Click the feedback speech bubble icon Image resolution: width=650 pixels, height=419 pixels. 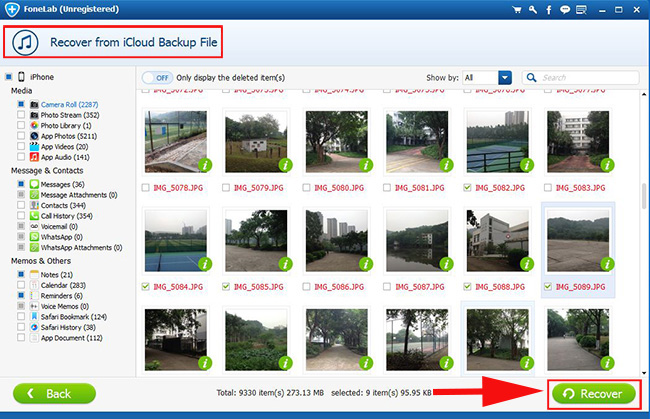(x=565, y=10)
